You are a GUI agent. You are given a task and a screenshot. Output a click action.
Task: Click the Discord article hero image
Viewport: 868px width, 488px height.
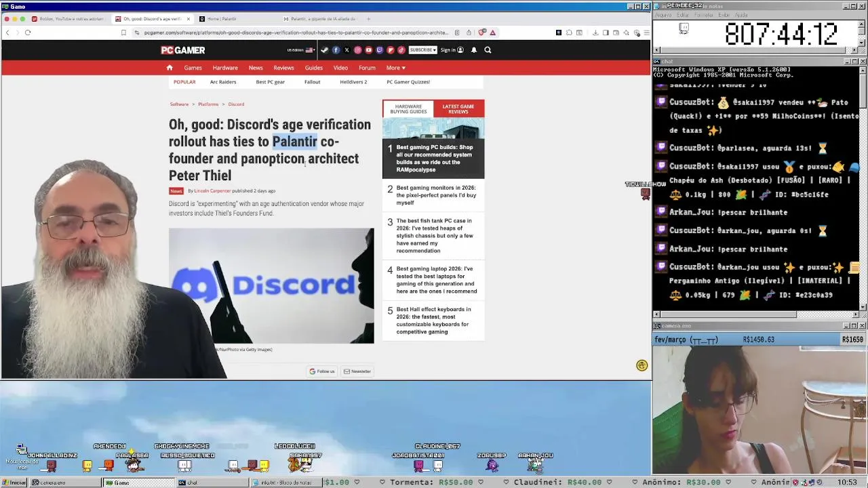(271, 285)
